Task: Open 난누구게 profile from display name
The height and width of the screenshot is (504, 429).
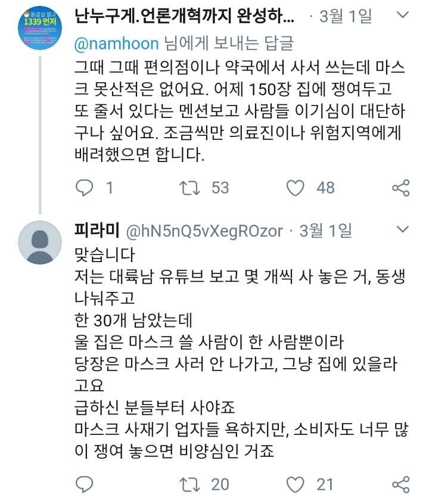Action: pyautogui.click(x=185, y=16)
